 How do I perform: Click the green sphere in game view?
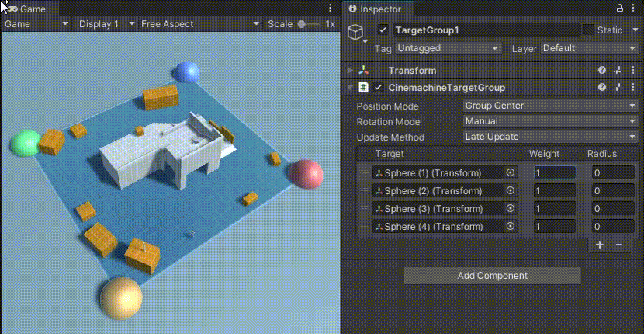26,143
